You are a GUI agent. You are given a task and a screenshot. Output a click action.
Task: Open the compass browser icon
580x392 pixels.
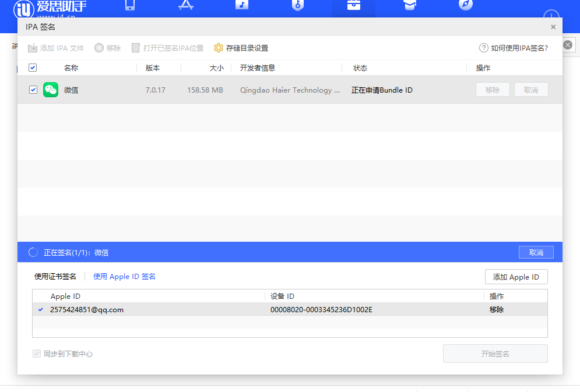pyautogui.click(x=466, y=5)
